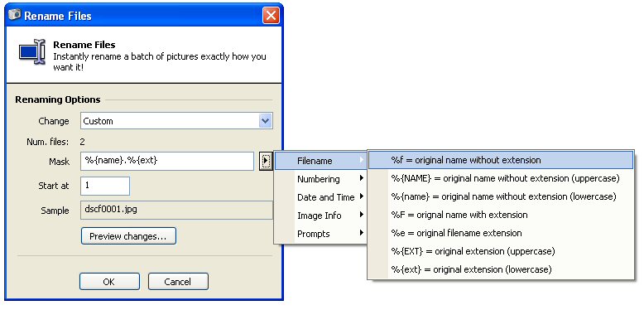This screenshot has height=310, width=644.
Task: Choose %f original name without extension
Action: 501,160
